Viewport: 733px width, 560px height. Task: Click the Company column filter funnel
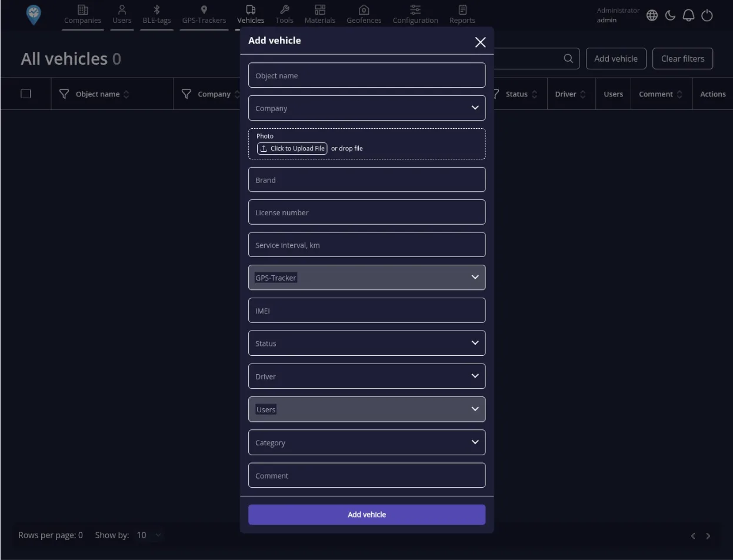click(186, 94)
